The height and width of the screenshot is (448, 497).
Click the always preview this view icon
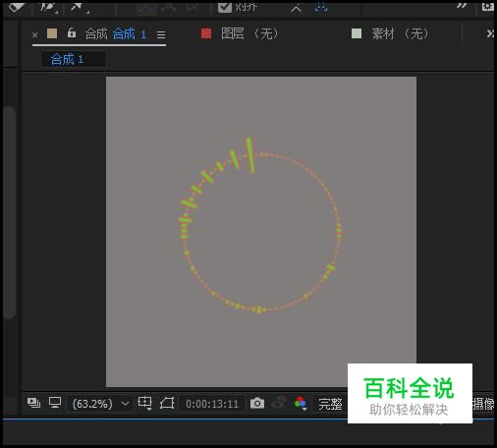coord(33,403)
